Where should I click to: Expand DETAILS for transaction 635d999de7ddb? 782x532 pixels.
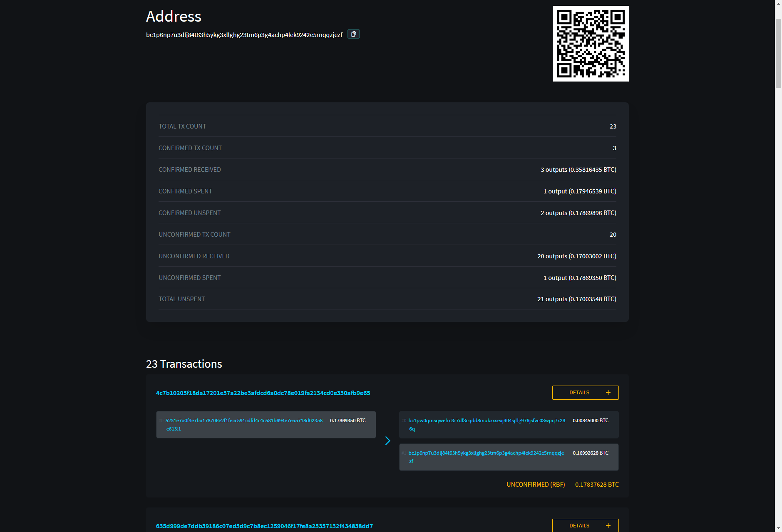coord(579,525)
